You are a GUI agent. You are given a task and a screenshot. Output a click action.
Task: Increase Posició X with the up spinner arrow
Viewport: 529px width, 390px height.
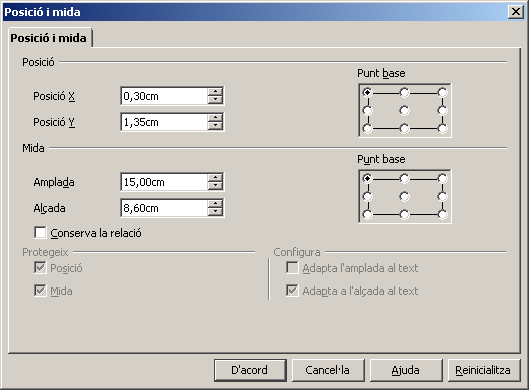215,92
